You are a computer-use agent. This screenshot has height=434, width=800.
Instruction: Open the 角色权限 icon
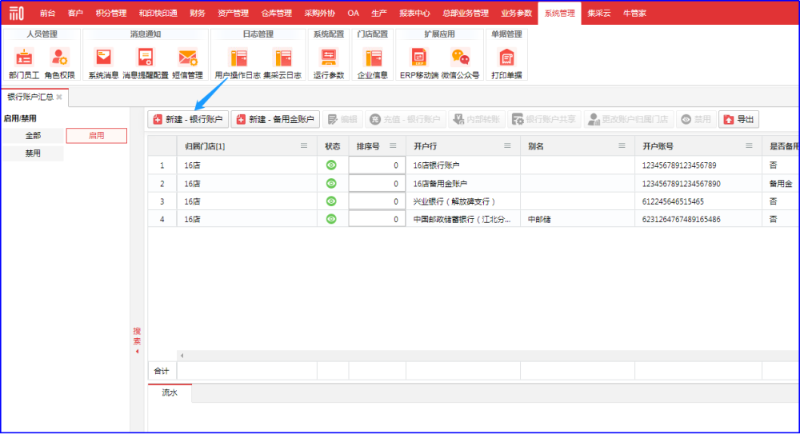60,63
